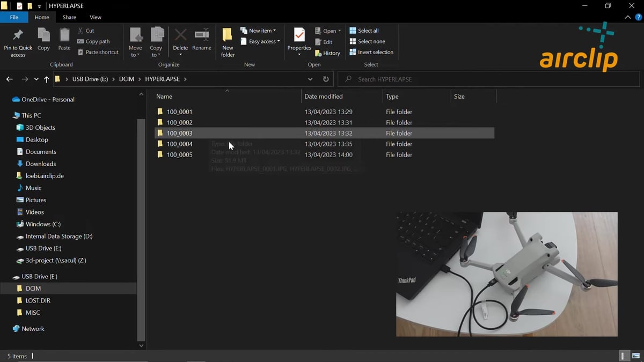Open the Easy access dropdown
The width and height of the screenshot is (644, 362).
(x=260, y=41)
